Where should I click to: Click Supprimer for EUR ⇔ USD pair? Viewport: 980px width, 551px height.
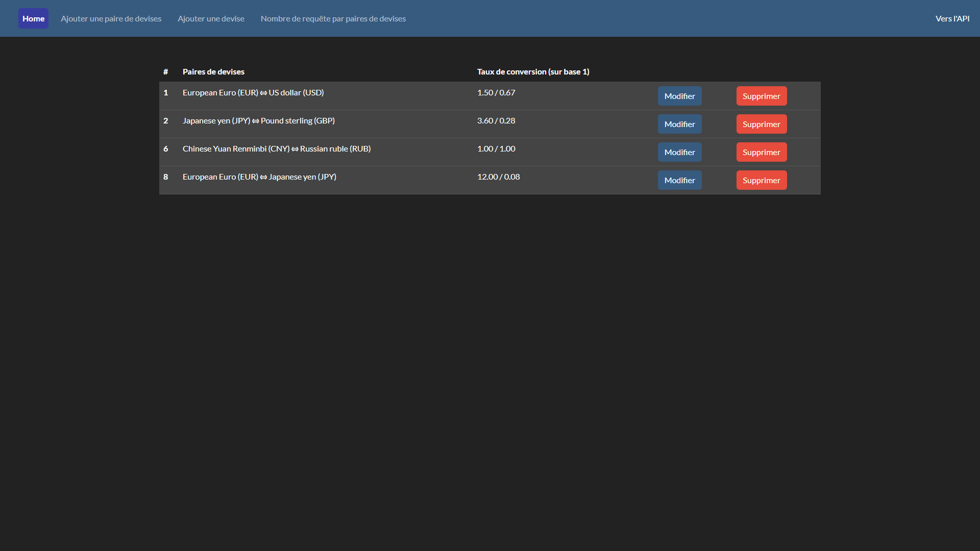761,96
